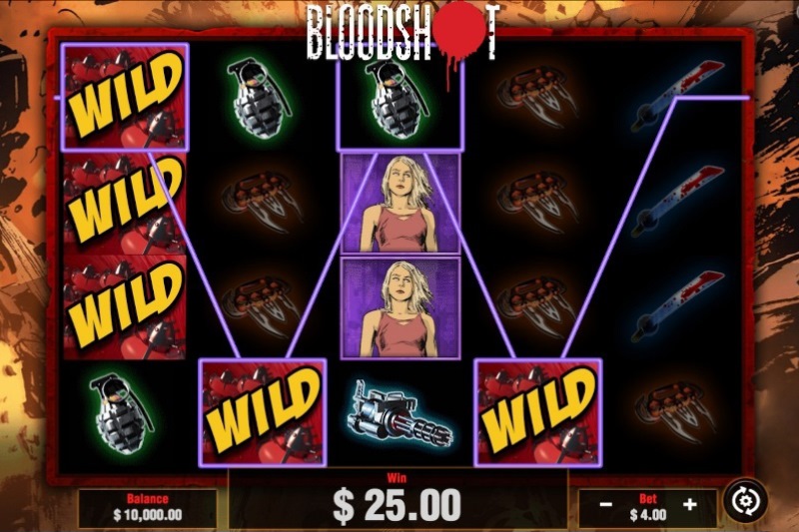799x532 pixels.
Task: Click the grenade symbol in the bottom left
Action: [x=121, y=414]
